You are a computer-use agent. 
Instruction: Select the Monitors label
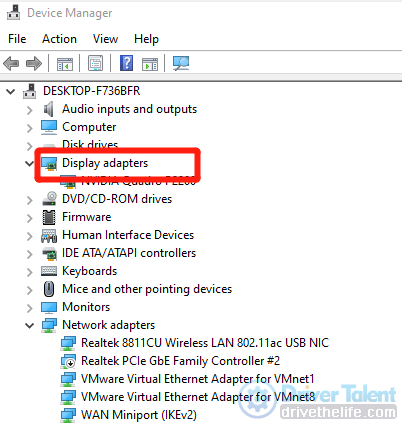86,307
